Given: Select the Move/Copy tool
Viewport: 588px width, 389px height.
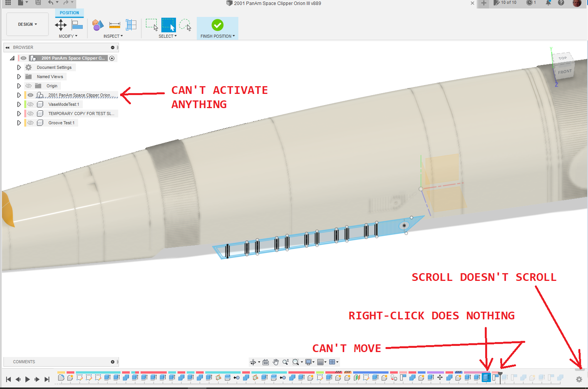Looking at the screenshot, I should click(61, 25).
